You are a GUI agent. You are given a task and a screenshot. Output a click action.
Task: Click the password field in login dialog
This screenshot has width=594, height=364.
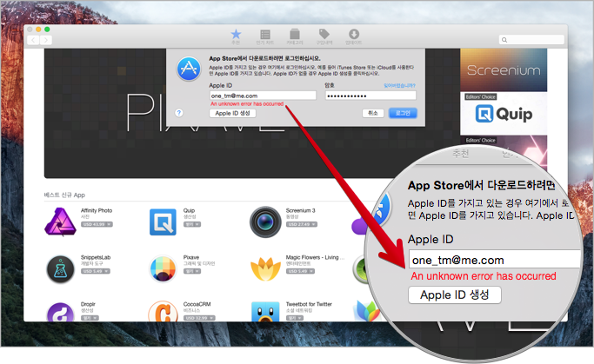pos(370,96)
